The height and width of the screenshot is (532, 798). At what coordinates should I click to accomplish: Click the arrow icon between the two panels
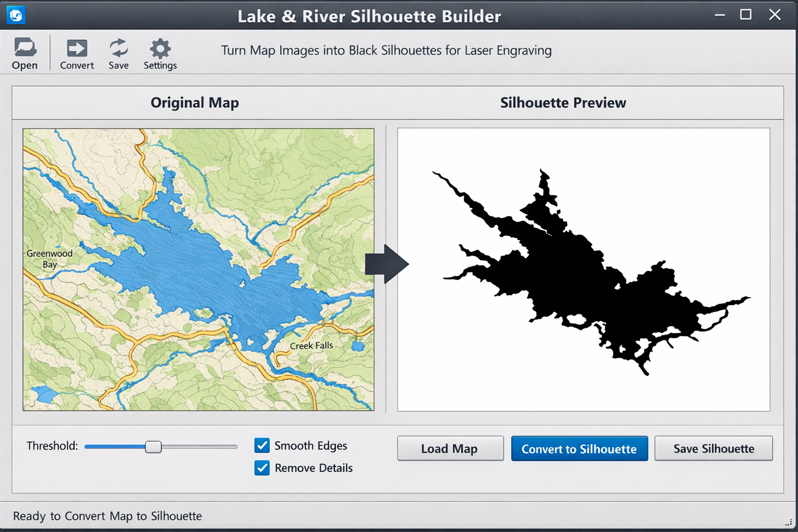pos(388,264)
